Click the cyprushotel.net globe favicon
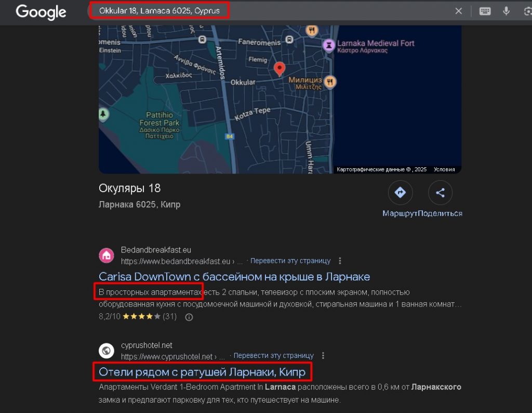 pos(106,350)
